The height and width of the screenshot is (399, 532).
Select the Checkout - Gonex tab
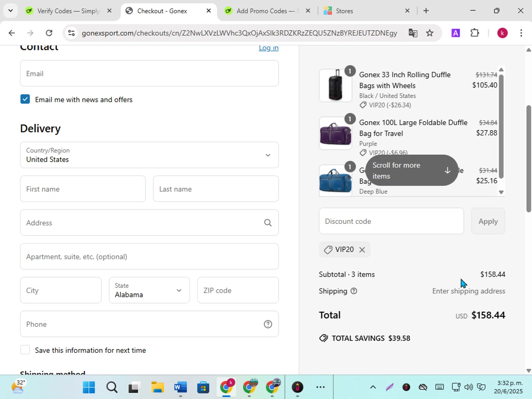(x=162, y=11)
